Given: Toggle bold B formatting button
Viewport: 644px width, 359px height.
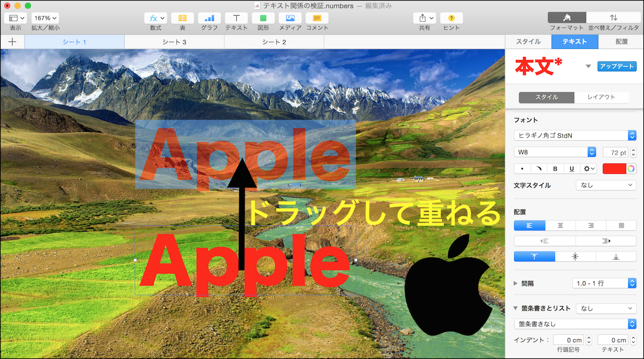Looking at the screenshot, I should coord(555,169).
